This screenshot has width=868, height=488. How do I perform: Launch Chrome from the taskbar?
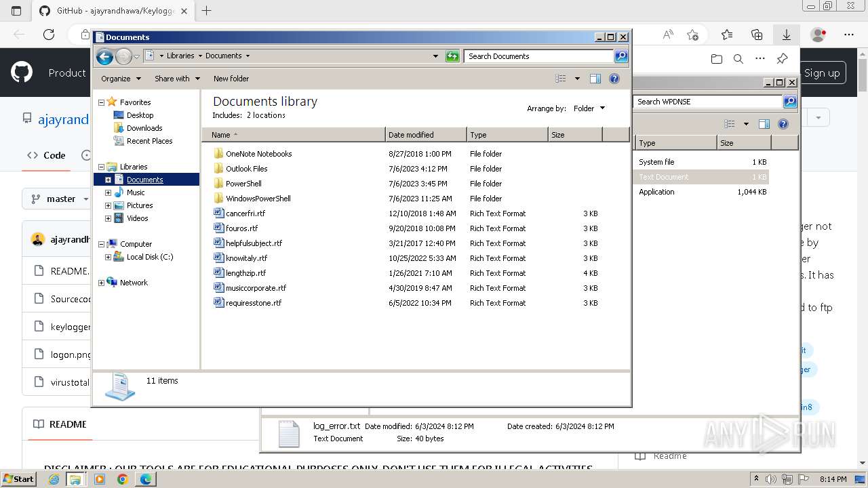tap(122, 479)
